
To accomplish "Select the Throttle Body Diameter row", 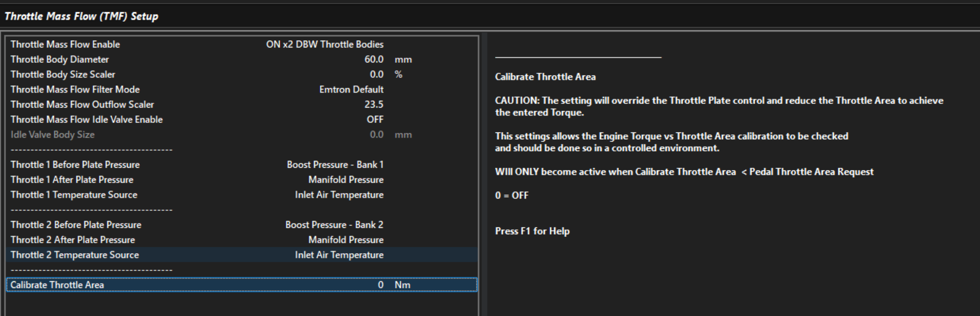I will pyautogui.click(x=242, y=59).
